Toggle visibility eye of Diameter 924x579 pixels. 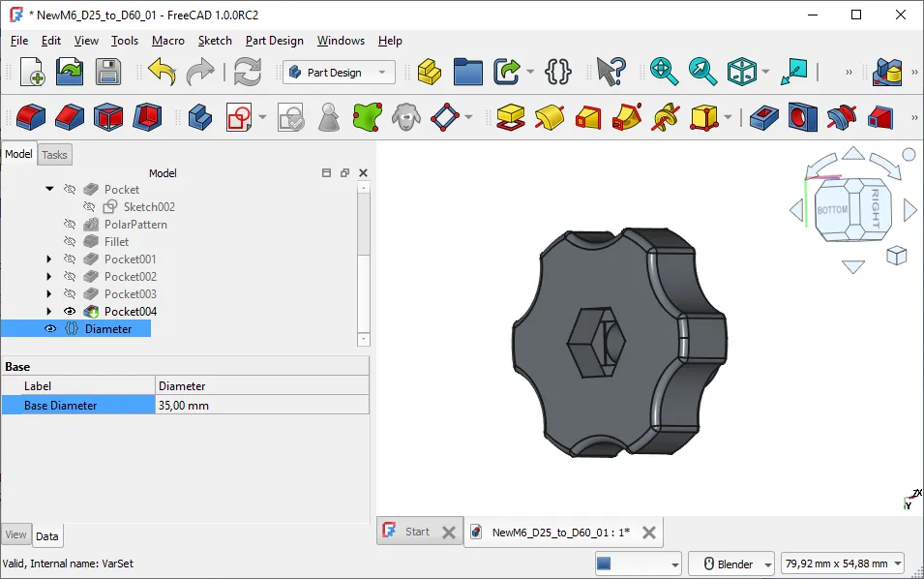(50, 329)
